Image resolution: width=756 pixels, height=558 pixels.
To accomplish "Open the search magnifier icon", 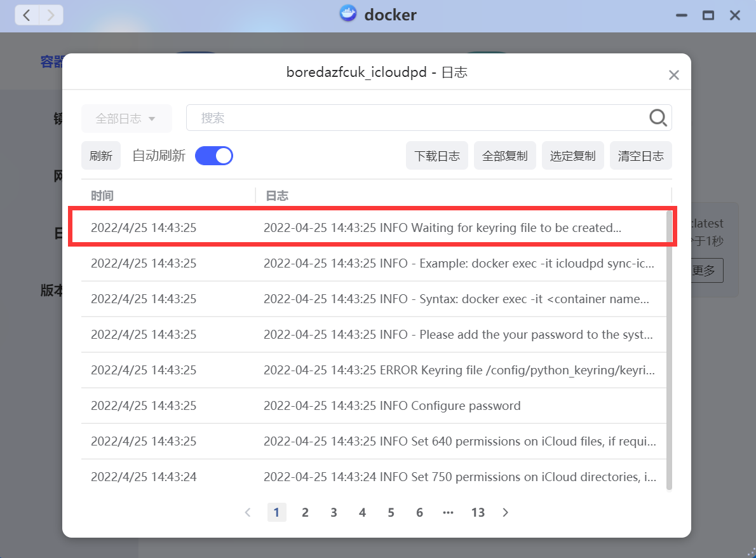I will click(658, 118).
